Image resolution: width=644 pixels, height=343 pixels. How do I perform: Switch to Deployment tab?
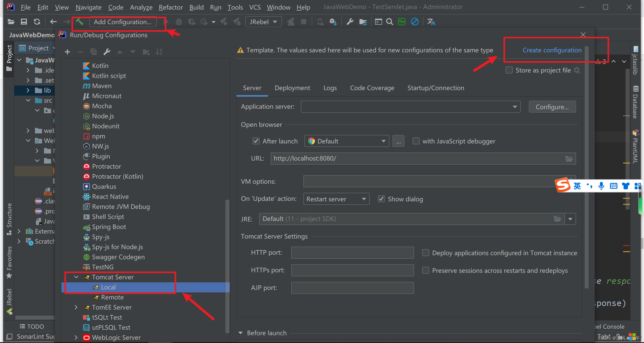point(292,88)
